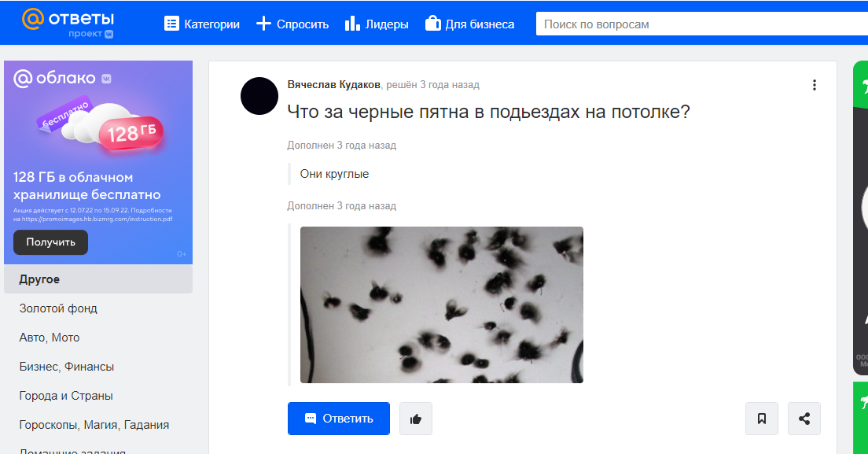The image size is (868, 454).
Task: Enlarge the black spots ceiling photo
Action: tap(442, 305)
